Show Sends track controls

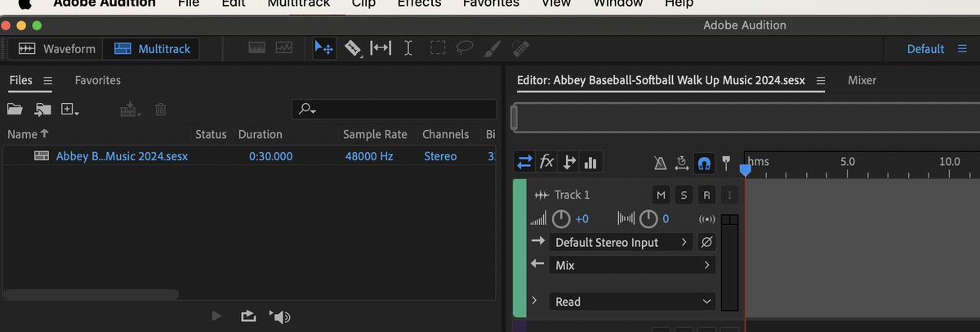(x=569, y=162)
